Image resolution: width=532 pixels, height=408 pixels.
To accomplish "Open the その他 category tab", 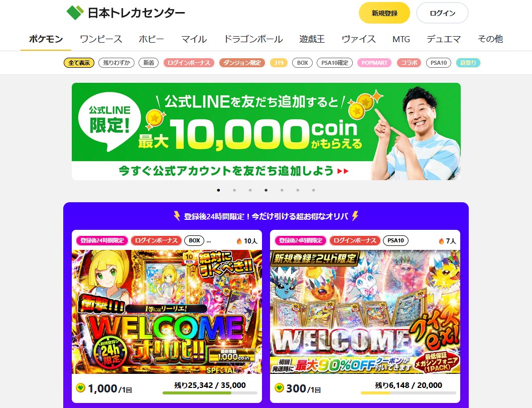I will click(x=490, y=39).
